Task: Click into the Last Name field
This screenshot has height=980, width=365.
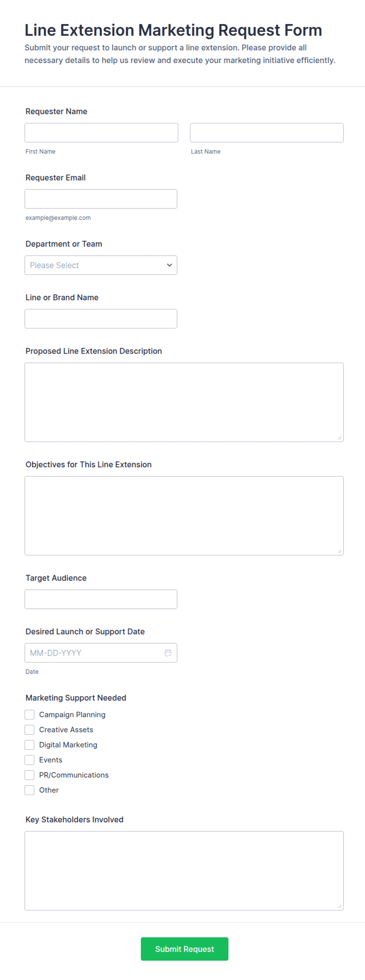Action: (x=267, y=133)
